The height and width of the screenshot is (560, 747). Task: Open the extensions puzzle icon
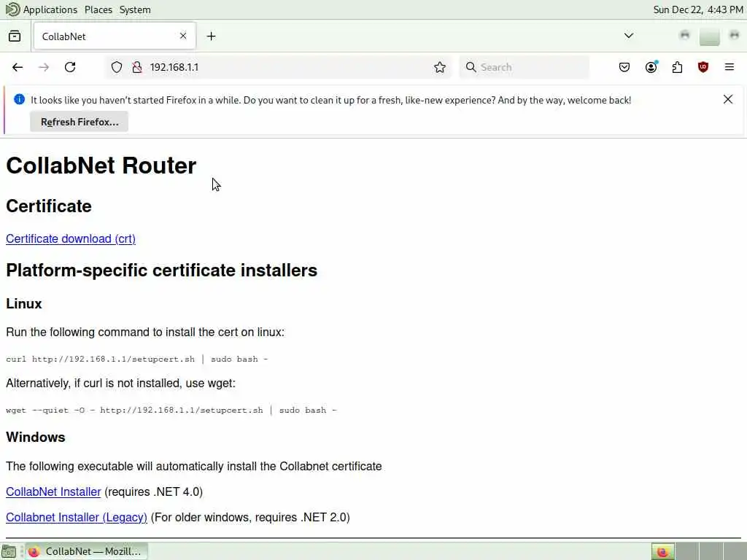pos(677,67)
